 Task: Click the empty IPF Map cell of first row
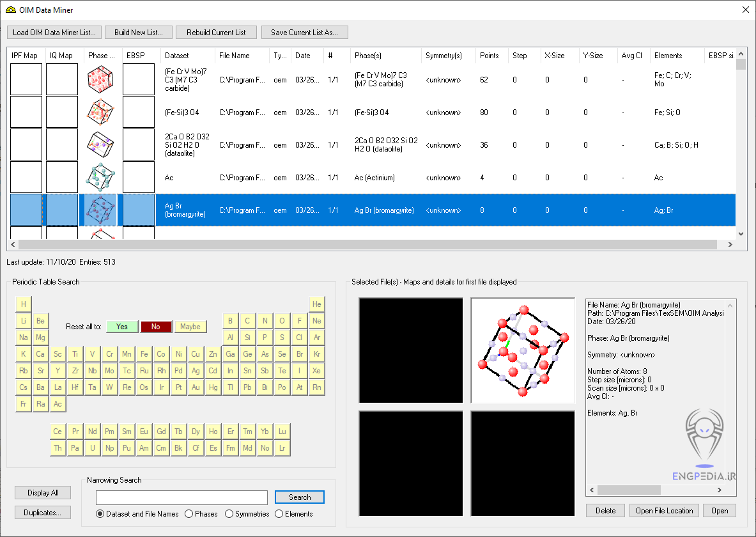click(x=26, y=79)
